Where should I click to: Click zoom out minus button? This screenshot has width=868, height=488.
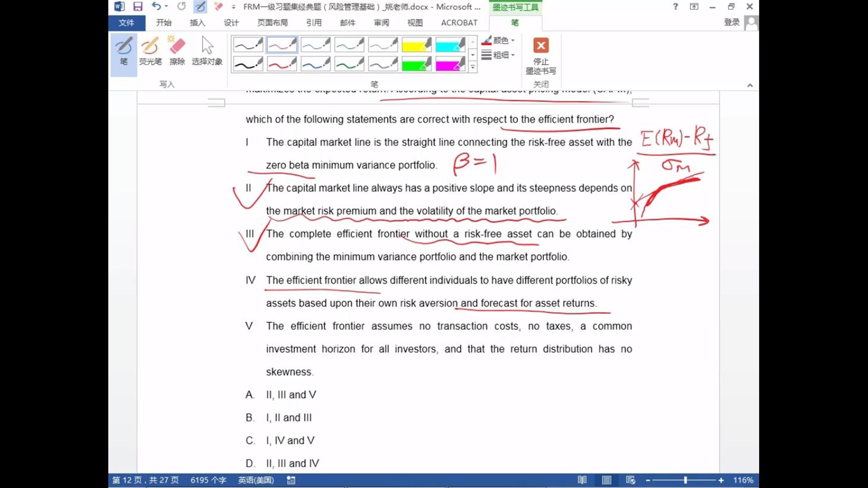pyautogui.click(x=648, y=480)
